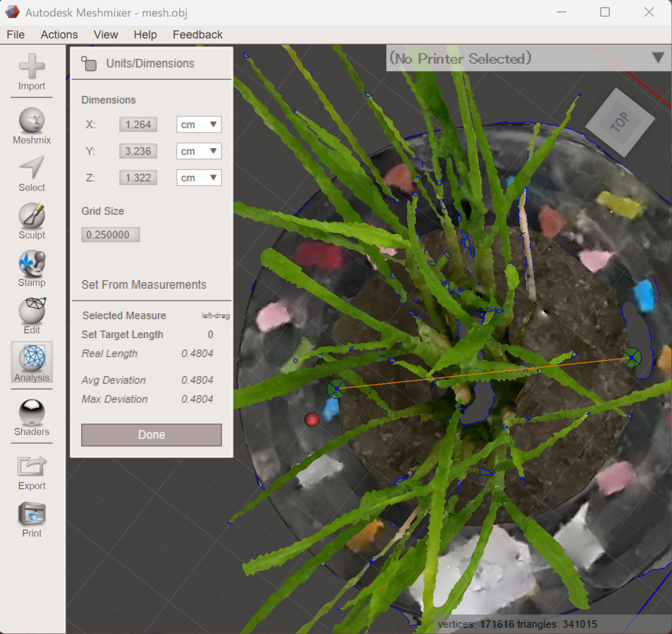
Task: Click the TOP view cube
Action: pos(620,123)
